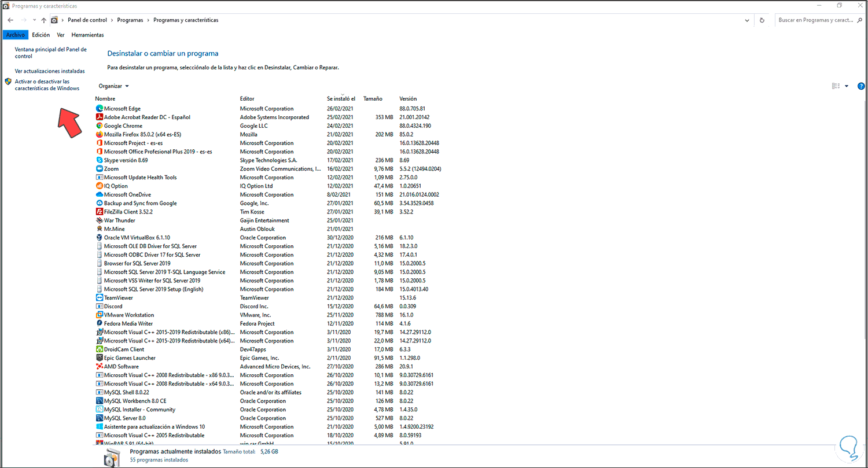Sort the list by Tamaño column
Viewport: 868px width, 468px height.
[x=373, y=98]
